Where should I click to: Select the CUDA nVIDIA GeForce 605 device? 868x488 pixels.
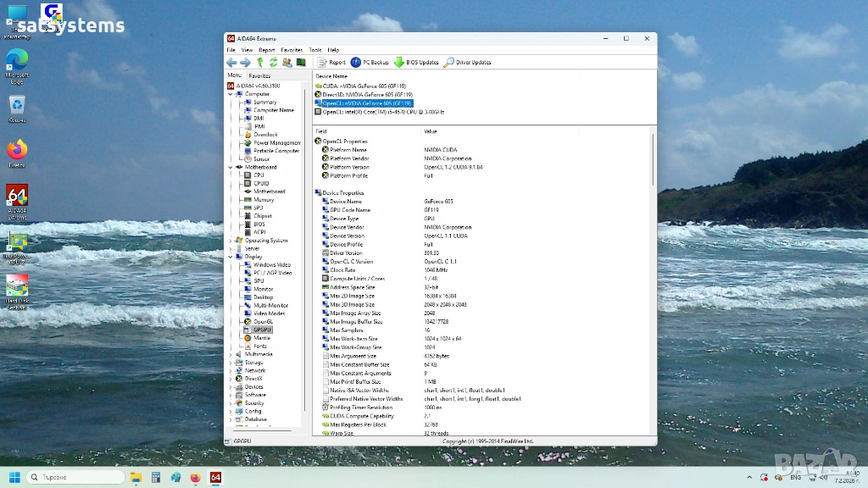pos(364,86)
